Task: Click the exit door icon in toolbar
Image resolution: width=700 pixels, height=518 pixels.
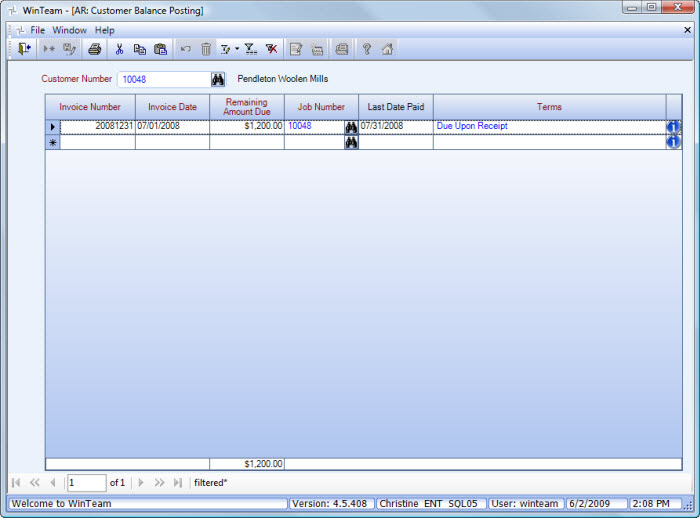Action: pyautogui.click(x=24, y=49)
